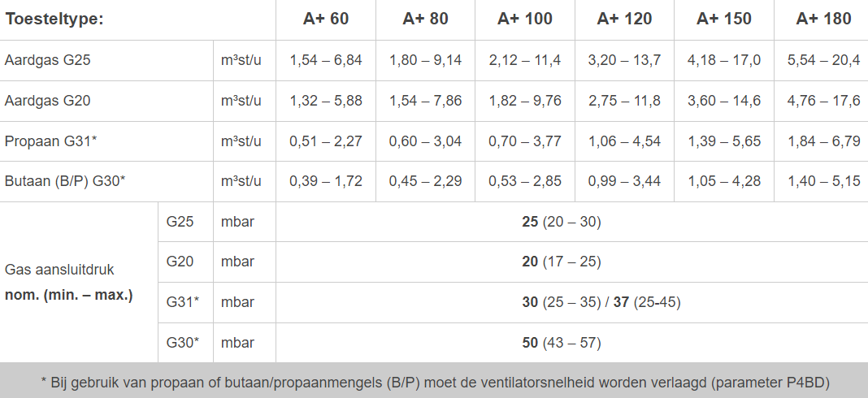Image resolution: width=868 pixels, height=398 pixels.
Task: Select the value 1,54 – 6,84
Action: click(325, 60)
